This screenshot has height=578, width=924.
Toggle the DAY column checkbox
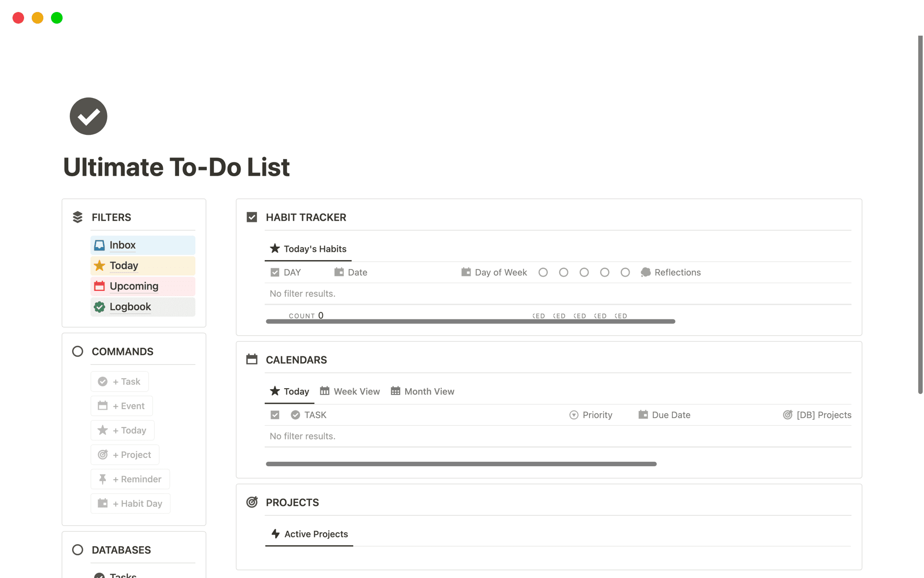(x=274, y=272)
